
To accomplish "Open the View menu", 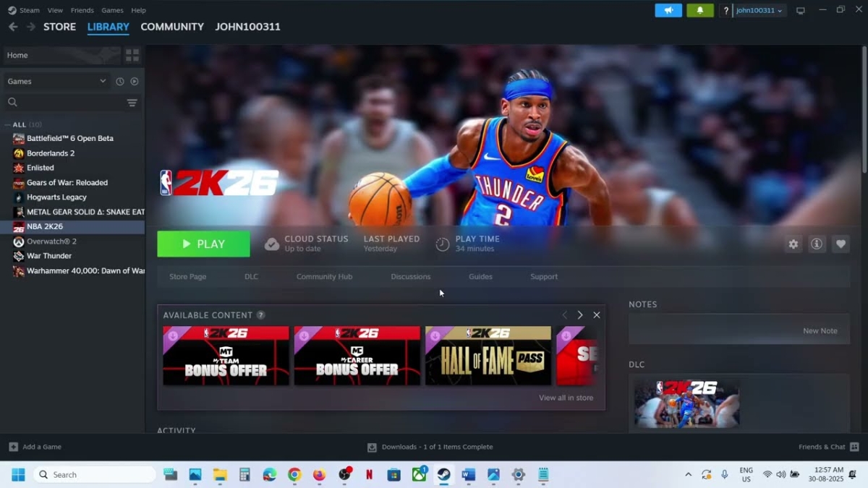I will (55, 10).
